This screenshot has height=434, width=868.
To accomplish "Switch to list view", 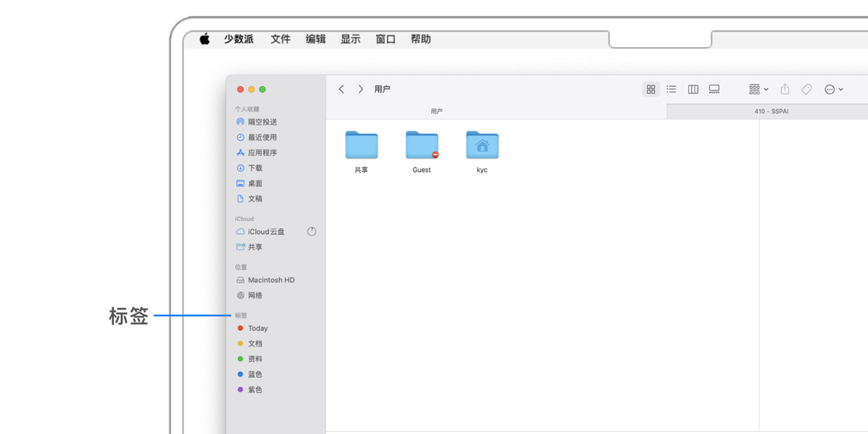I will pyautogui.click(x=671, y=89).
